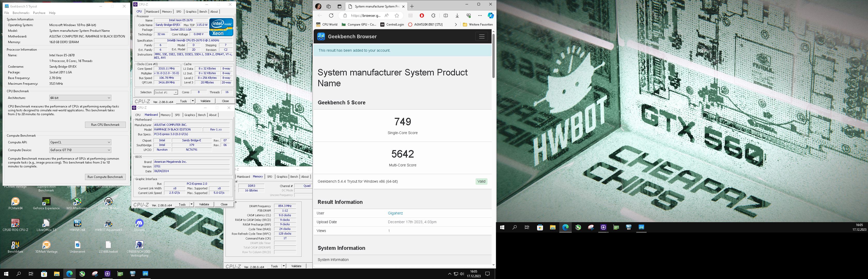Open File menu in Geekbench

[6, 13]
